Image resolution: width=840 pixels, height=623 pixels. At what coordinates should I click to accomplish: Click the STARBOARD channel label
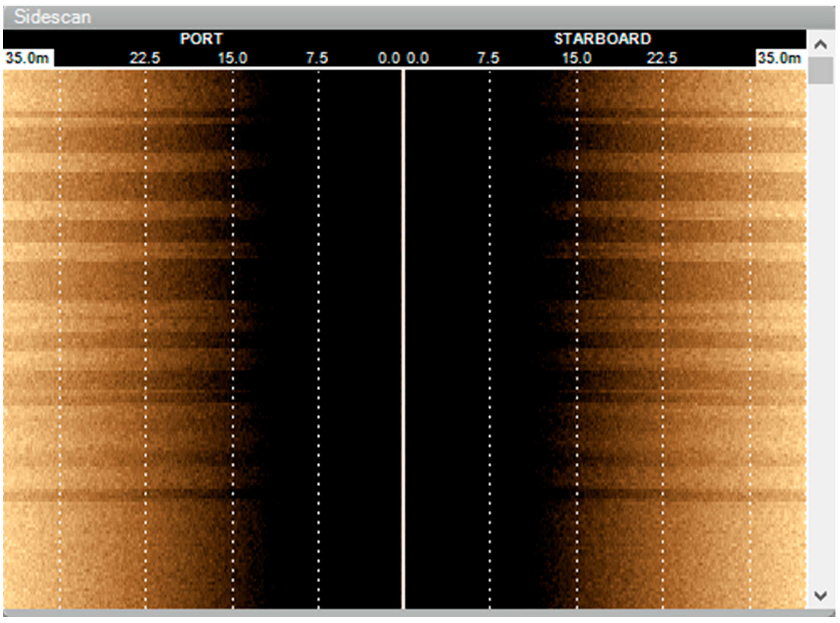tap(602, 39)
